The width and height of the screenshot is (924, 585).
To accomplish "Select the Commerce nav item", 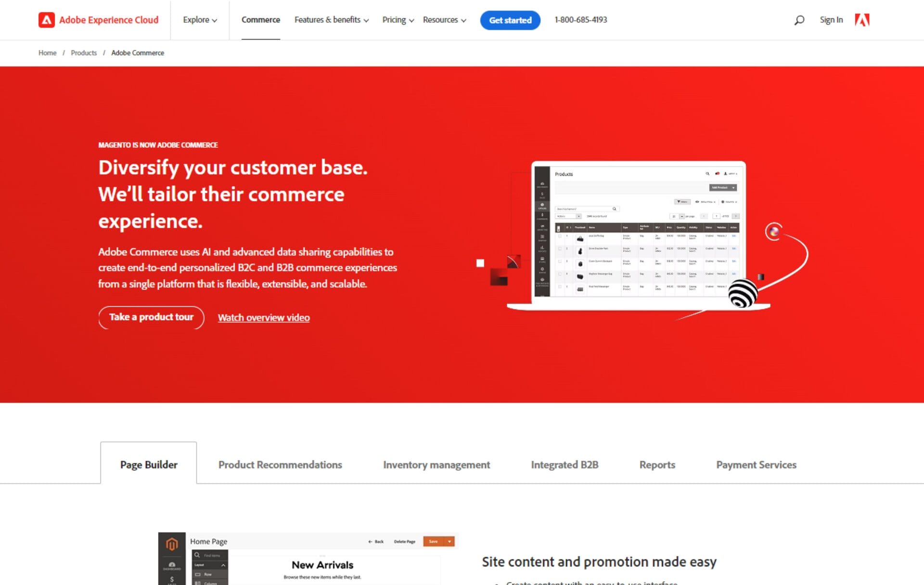I will coord(260,20).
